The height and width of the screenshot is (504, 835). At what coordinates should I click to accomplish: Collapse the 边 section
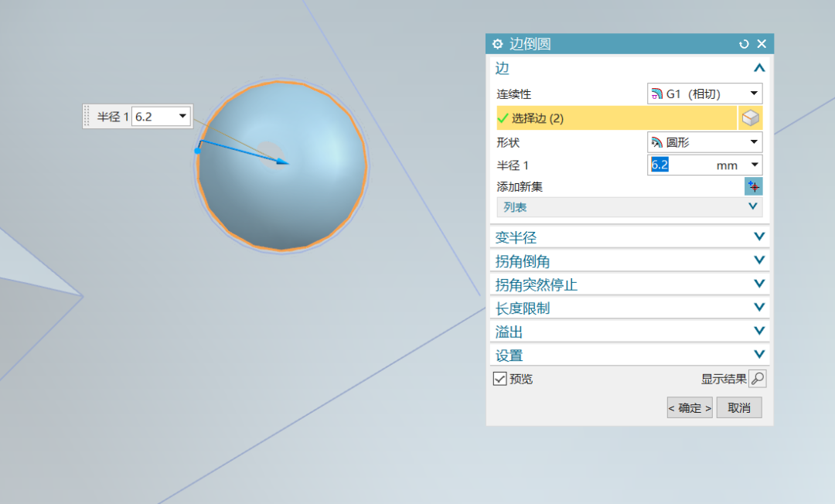pos(758,68)
